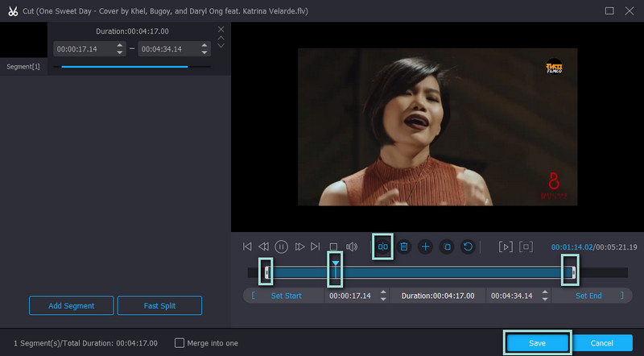The width and height of the screenshot is (644, 356).
Task: Click the Split segment icon
Action: coord(383,246)
